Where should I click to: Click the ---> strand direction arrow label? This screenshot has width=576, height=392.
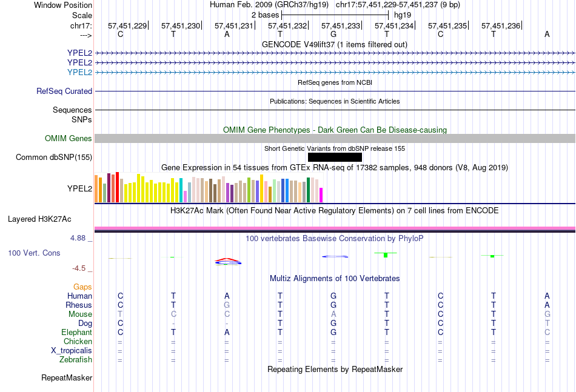pyautogui.click(x=85, y=35)
